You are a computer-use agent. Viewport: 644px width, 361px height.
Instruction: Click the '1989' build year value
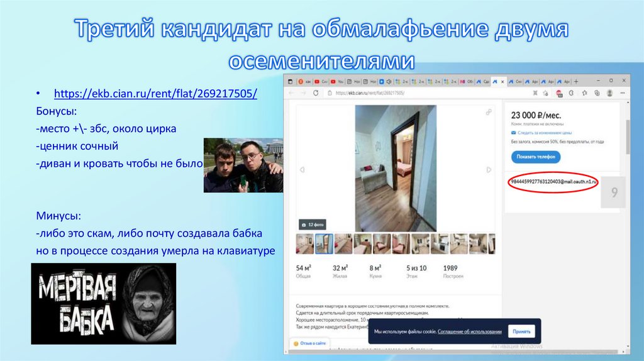pyautogui.click(x=450, y=268)
